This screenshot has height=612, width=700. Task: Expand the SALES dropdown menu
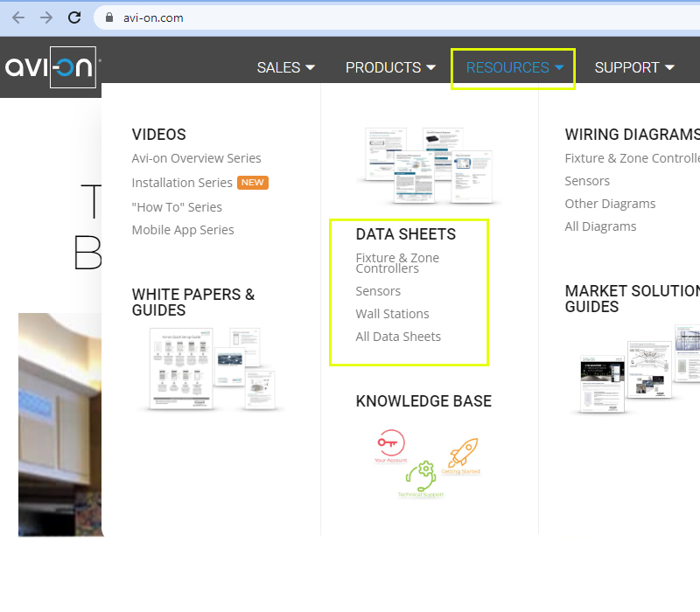[286, 67]
